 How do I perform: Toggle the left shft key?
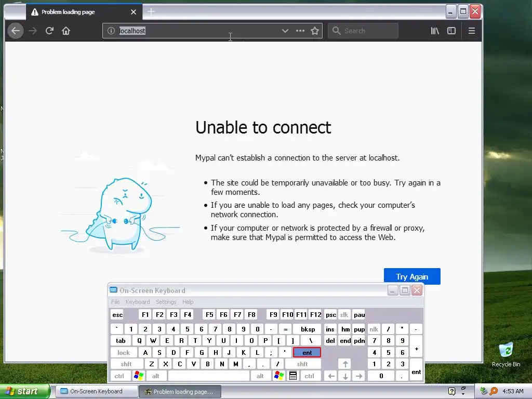coord(126,364)
